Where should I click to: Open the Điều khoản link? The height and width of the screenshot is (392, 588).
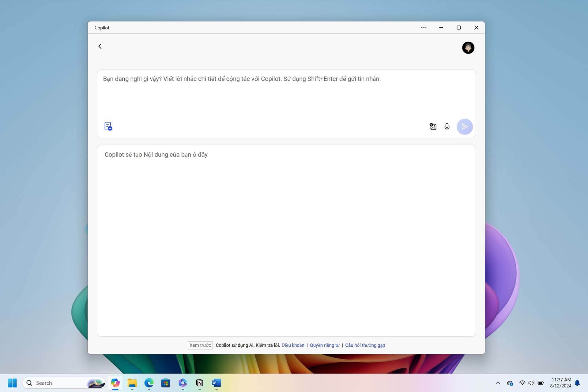coord(293,345)
